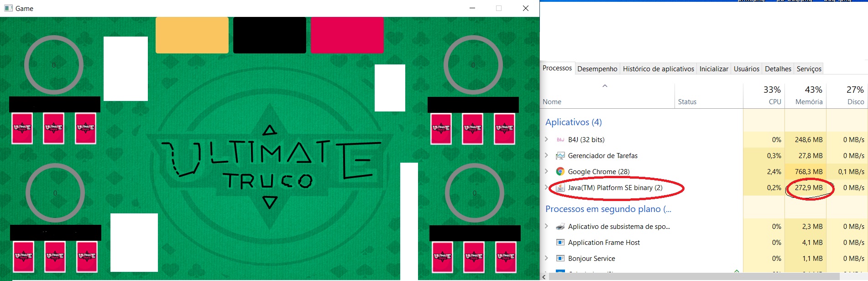Click the 768,3 MB Chrome memory value
868x281 pixels.
(809, 172)
